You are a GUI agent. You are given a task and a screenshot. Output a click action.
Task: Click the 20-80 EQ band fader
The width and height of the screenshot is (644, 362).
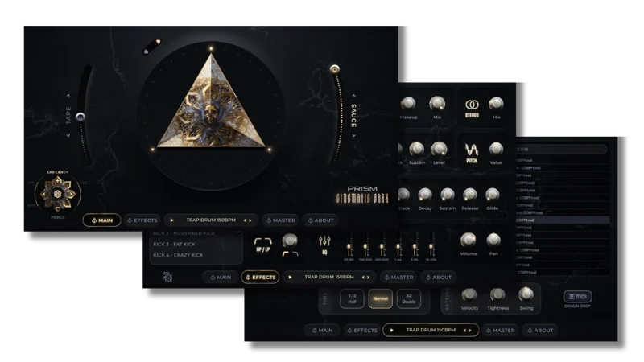click(349, 247)
